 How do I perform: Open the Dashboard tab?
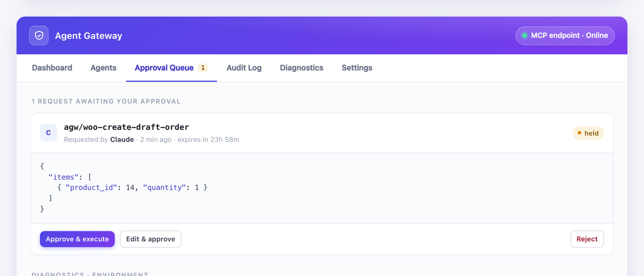click(x=52, y=68)
